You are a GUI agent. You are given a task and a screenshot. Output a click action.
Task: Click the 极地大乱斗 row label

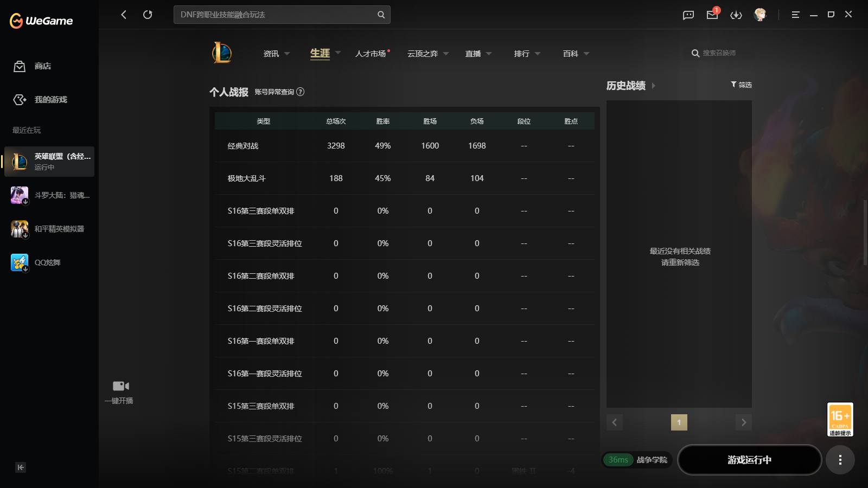point(247,178)
